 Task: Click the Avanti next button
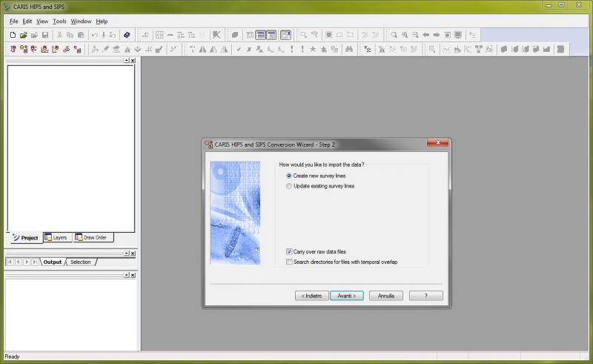tap(347, 296)
